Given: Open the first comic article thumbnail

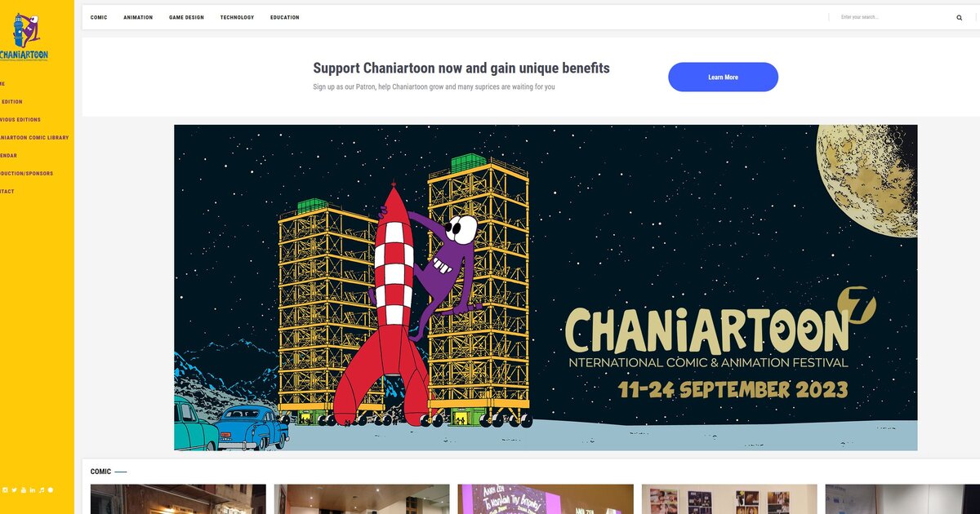Looking at the screenshot, I should (x=178, y=499).
